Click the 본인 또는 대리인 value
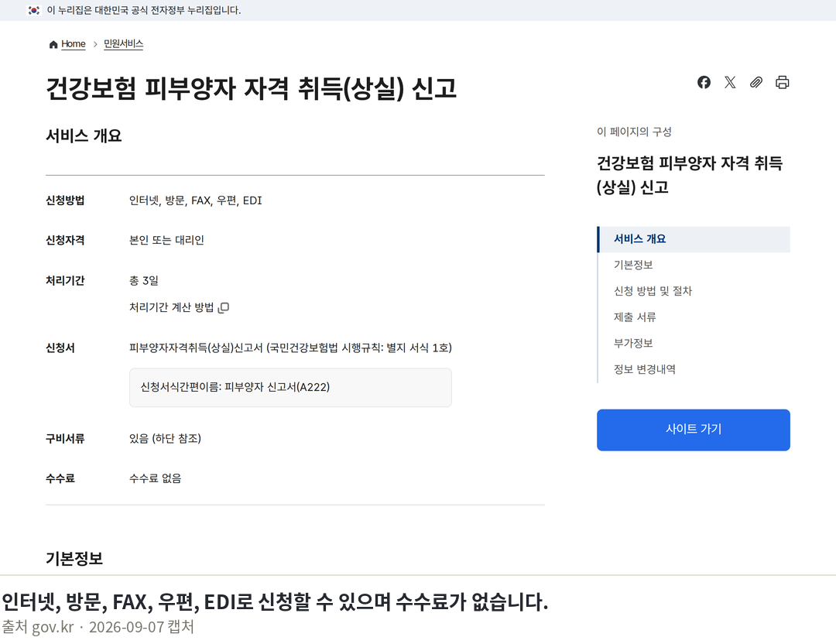This screenshot has height=644, width=836. coord(166,241)
